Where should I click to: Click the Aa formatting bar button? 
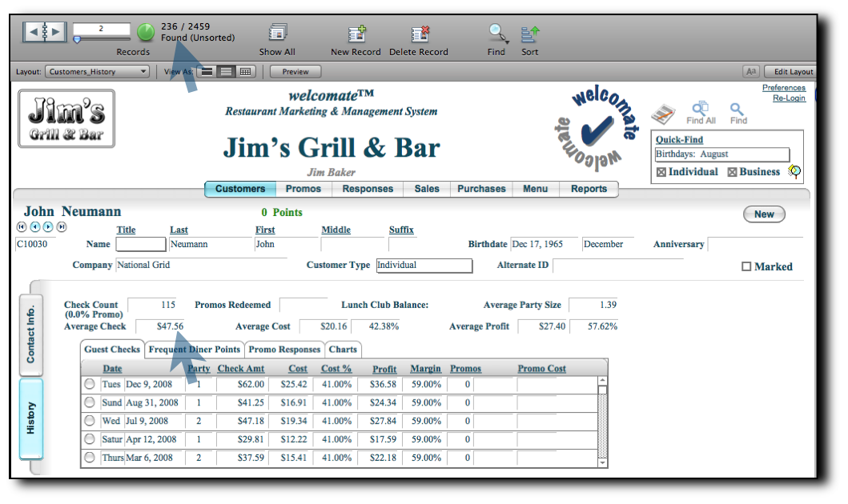click(751, 71)
